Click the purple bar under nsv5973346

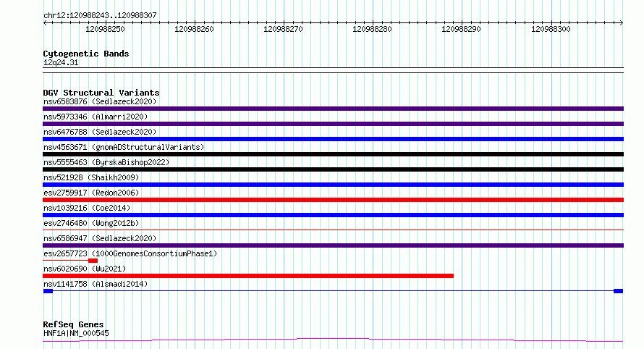(333, 124)
